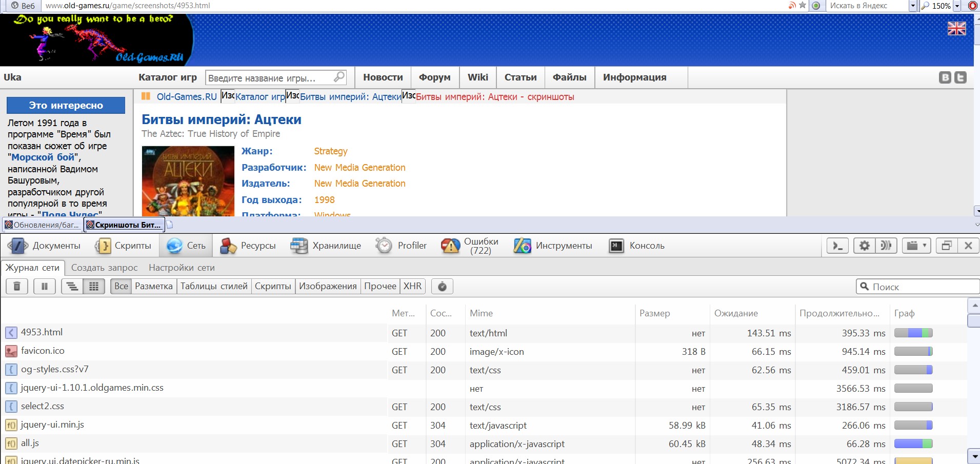
Task: Click the Искать в Яндекс search field
Action: pos(868,6)
